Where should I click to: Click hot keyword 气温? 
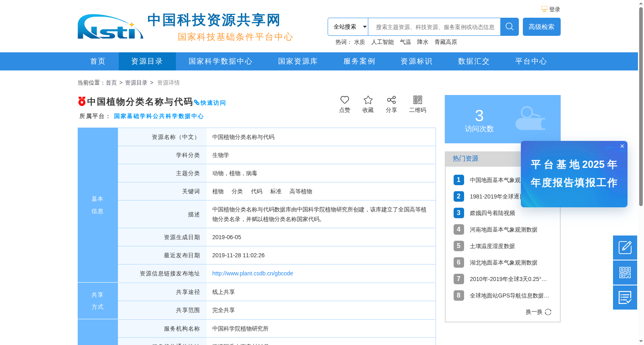point(405,42)
